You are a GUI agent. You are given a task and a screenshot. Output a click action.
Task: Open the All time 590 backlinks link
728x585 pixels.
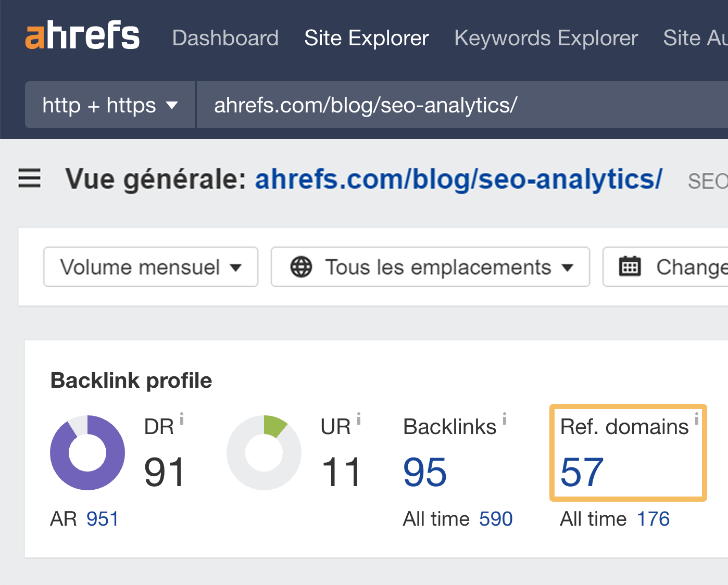(x=495, y=518)
